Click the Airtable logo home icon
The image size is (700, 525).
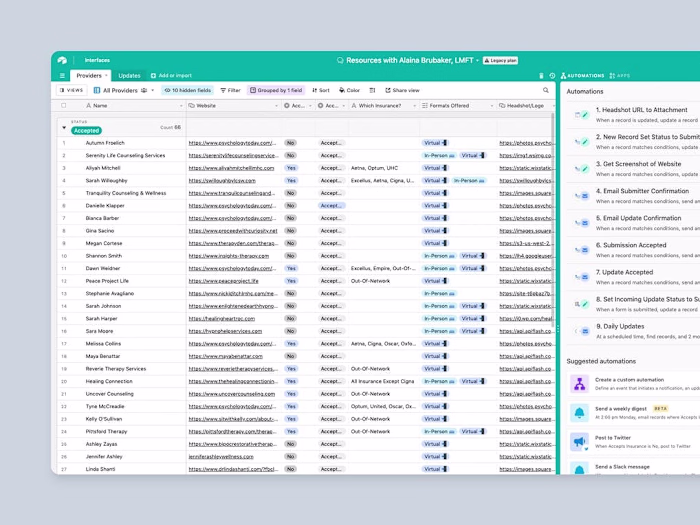click(62, 60)
